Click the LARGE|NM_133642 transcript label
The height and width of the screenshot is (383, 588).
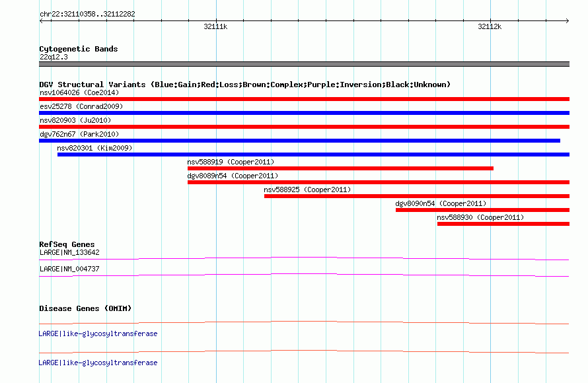click(70, 253)
